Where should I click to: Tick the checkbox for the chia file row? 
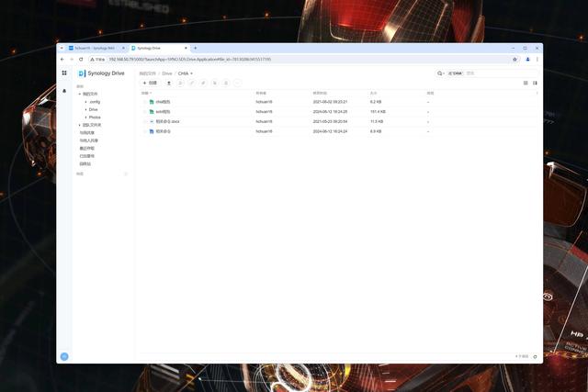tap(145, 102)
